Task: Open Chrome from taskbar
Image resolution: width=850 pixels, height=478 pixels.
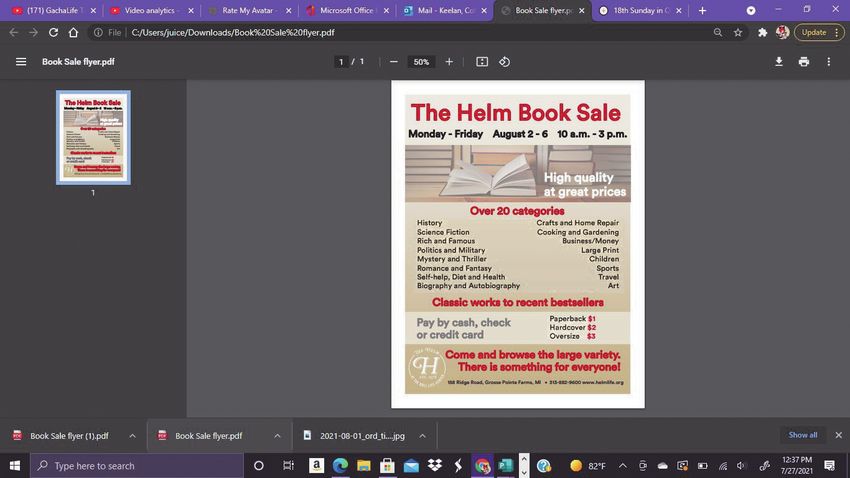Action: pyautogui.click(x=482, y=466)
